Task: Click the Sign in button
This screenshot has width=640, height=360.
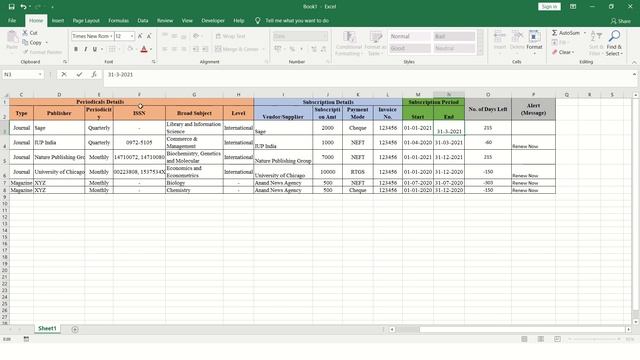Action: [549, 7]
